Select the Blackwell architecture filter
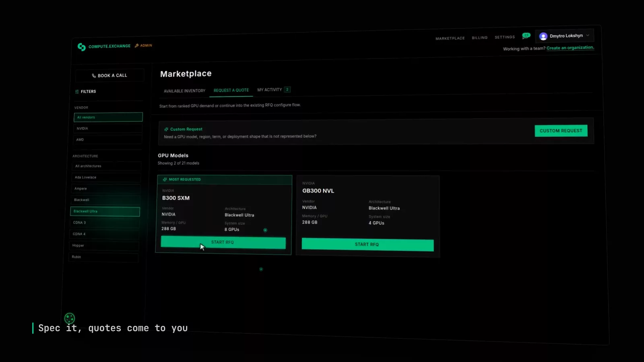644x362 pixels. [x=105, y=200]
